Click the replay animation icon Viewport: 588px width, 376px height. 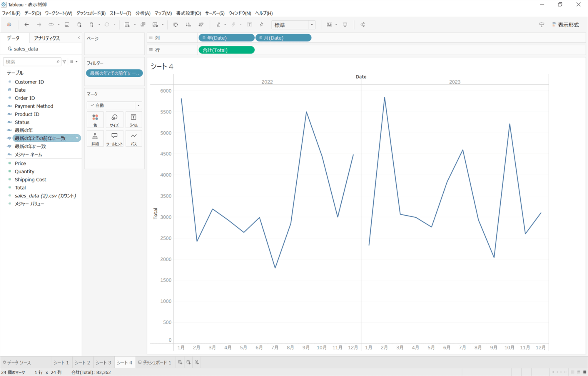pos(51,25)
